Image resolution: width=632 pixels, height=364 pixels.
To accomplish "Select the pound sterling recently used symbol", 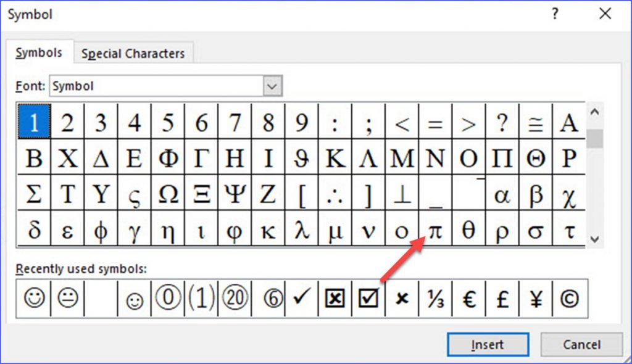I will (x=502, y=299).
